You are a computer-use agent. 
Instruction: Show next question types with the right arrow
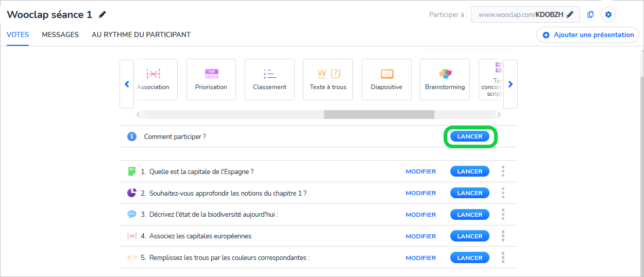coord(511,84)
